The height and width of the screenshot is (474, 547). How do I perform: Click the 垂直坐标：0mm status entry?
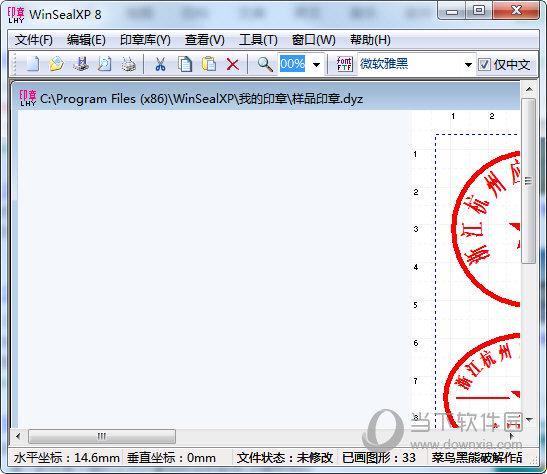pos(171,458)
